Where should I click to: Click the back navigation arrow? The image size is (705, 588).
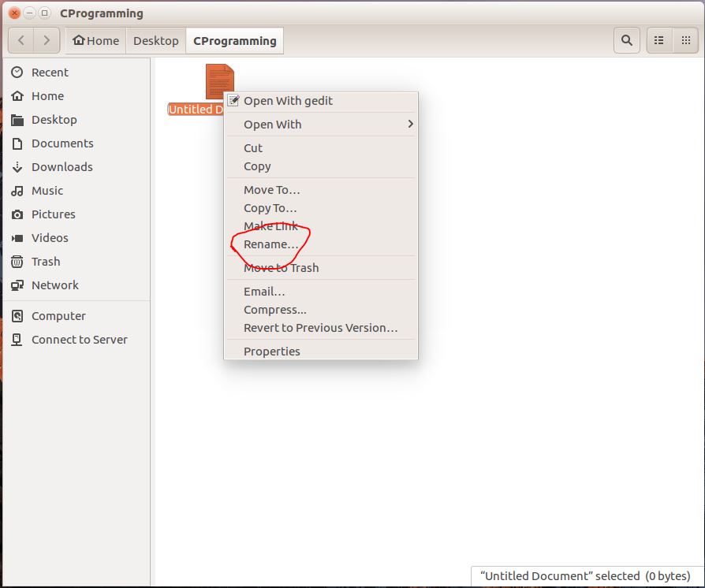[21, 40]
